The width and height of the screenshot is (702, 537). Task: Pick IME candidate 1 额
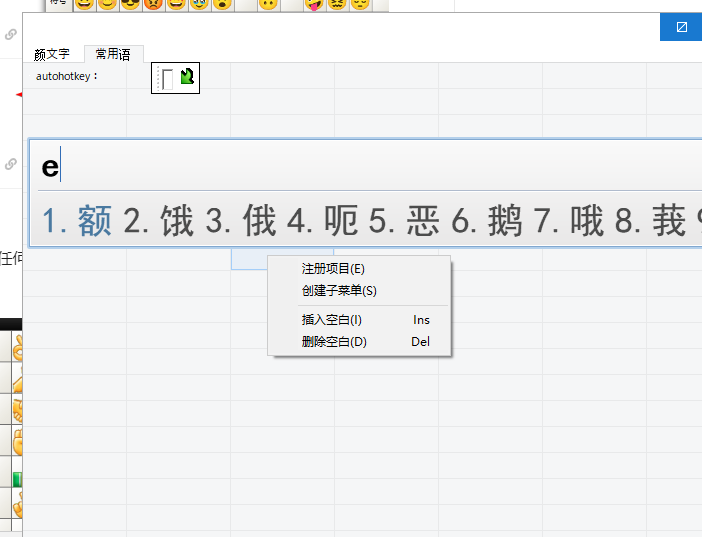pos(78,221)
